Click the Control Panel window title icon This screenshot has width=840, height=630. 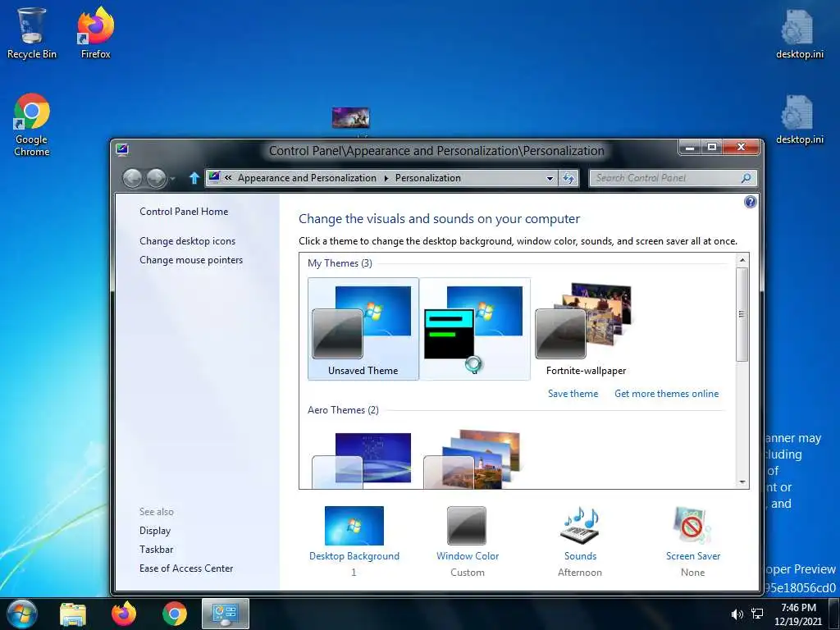point(122,150)
